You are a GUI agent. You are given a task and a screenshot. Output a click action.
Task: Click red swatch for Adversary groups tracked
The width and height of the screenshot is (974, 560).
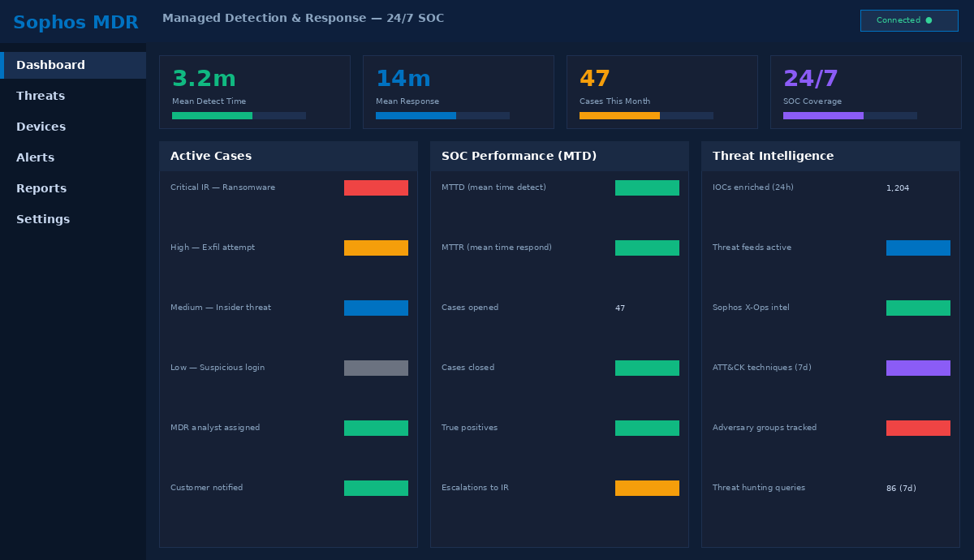pyautogui.click(x=918, y=428)
